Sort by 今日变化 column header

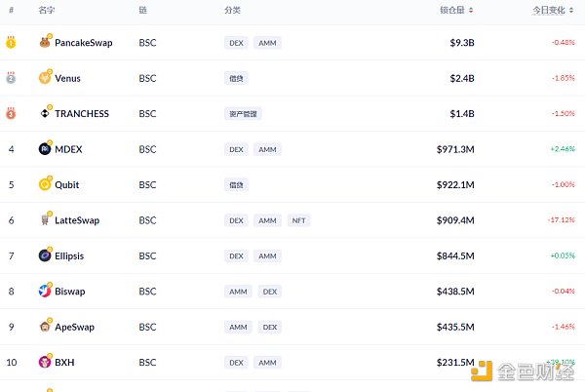[554, 10]
